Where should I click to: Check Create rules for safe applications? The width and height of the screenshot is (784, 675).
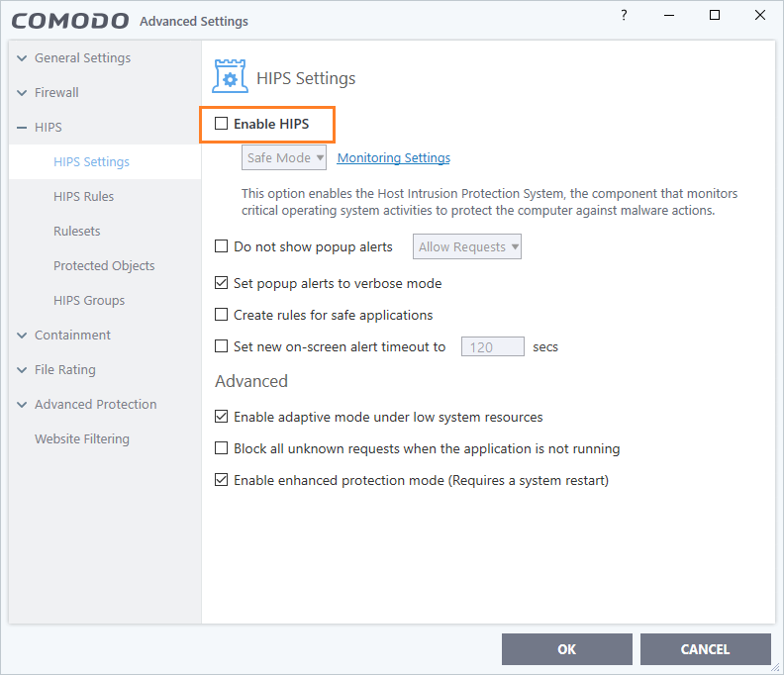click(222, 315)
